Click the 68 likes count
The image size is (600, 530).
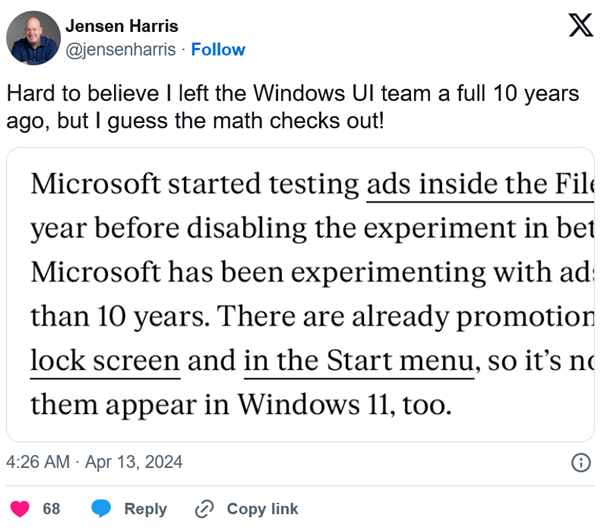pyautogui.click(x=52, y=509)
